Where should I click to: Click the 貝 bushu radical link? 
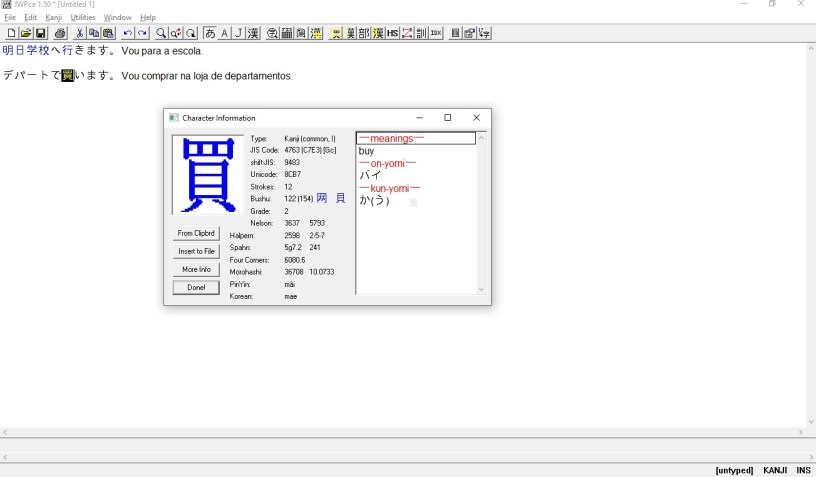pyautogui.click(x=340, y=198)
